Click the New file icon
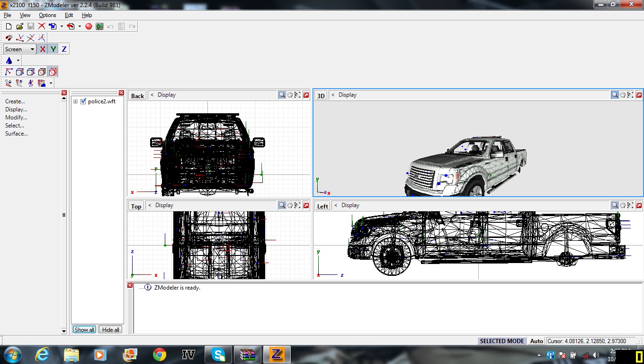The height and width of the screenshot is (364, 644). (9, 27)
